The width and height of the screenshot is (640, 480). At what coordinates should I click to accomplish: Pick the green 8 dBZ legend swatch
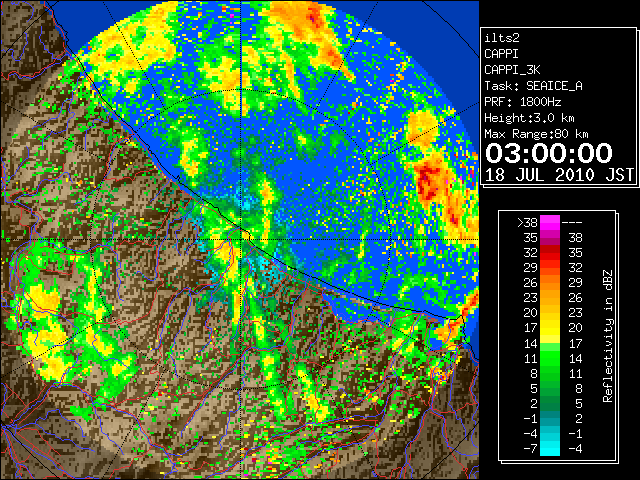pos(550,373)
